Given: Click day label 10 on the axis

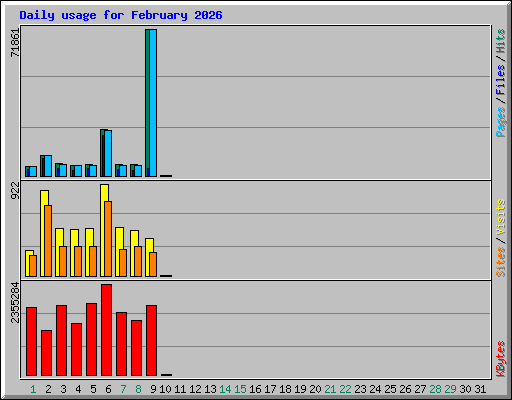Looking at the screenshot, I should (x=165, y=389).
